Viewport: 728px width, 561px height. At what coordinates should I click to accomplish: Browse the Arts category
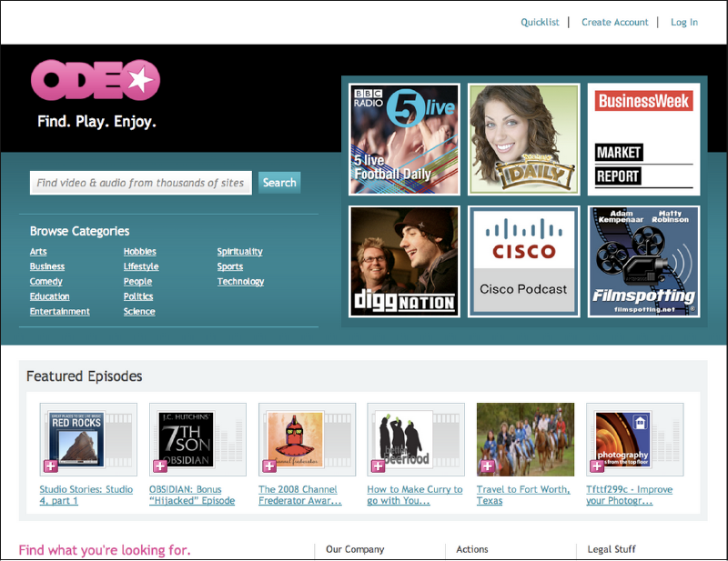pyautogui.click(x=38, y=252)
